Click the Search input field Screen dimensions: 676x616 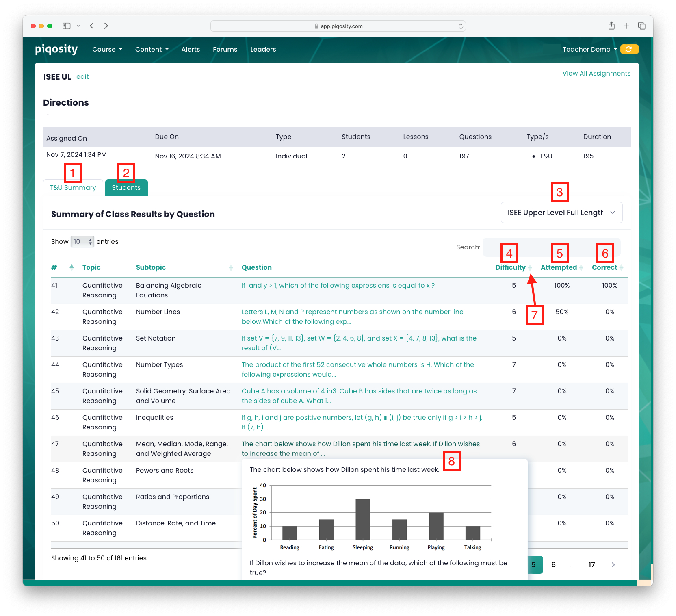[x=551, y=247]
